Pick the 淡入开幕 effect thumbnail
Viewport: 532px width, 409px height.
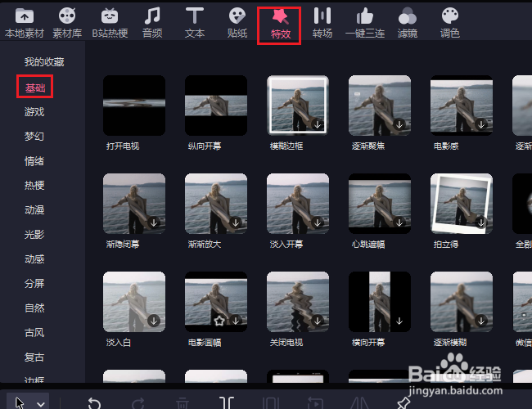tap(298, 204)
